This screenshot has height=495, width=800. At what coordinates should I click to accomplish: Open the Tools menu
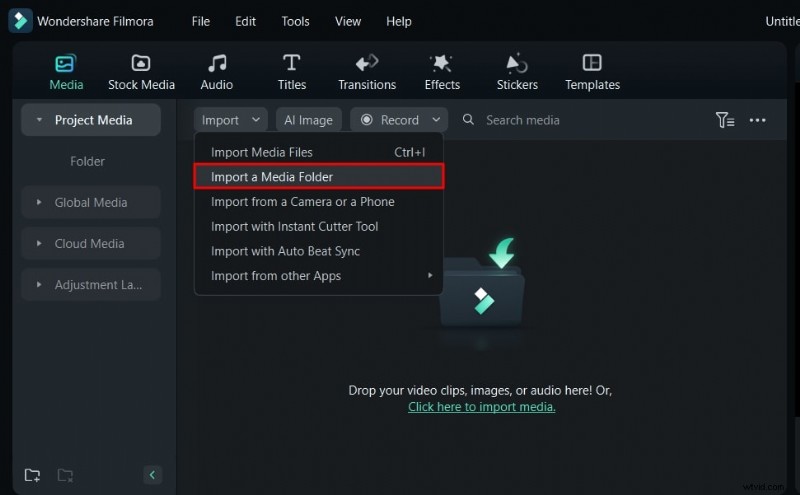pos(295,21)
